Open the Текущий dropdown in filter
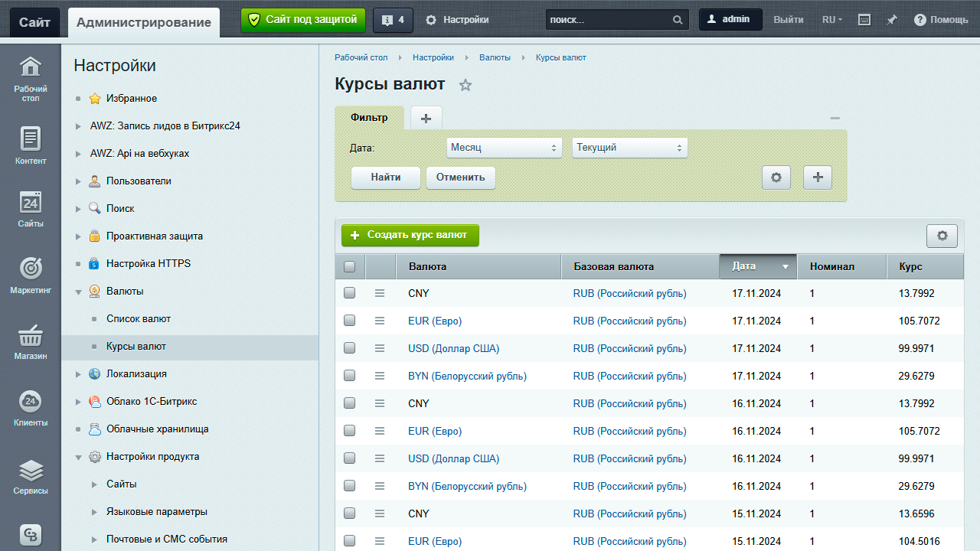This screenshot has height=551, width=980. pos(629,148)
